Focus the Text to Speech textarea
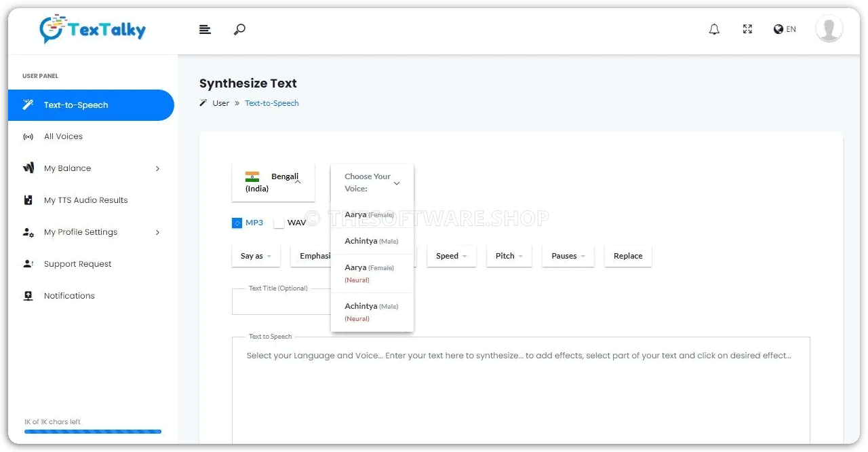This screenshot has height=452, width=868. pyautogui.click(x=521, y=390)
